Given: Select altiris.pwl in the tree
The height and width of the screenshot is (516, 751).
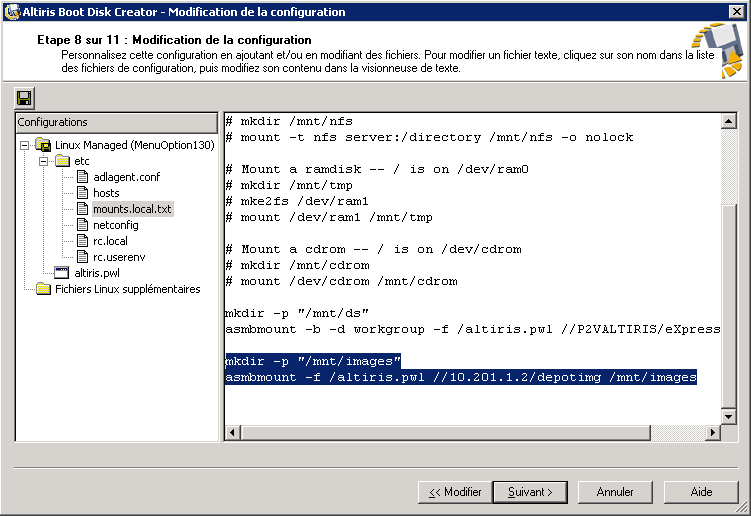Looking at the screenshot, I should tap(97, 273).
